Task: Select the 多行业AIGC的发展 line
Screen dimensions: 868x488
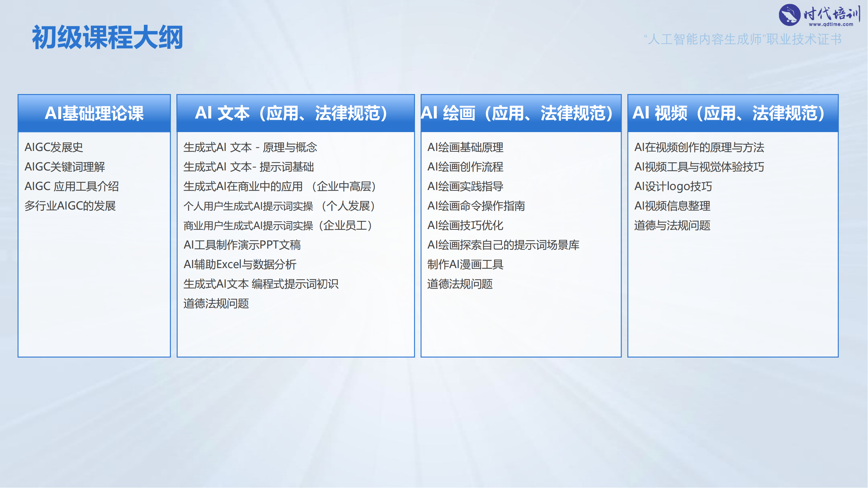Action: 70,206
